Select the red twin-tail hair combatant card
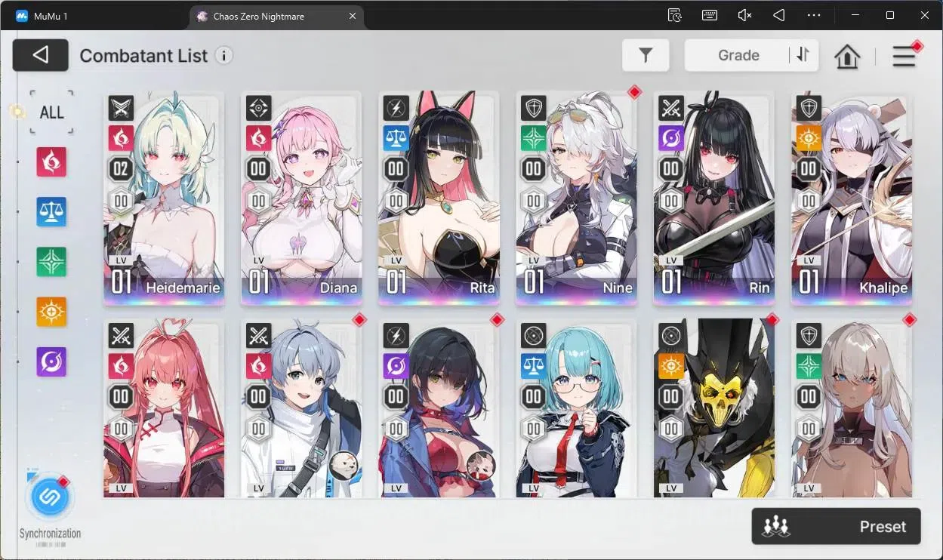Viewport: 943px width, 560px height. [x=164, y=410]
